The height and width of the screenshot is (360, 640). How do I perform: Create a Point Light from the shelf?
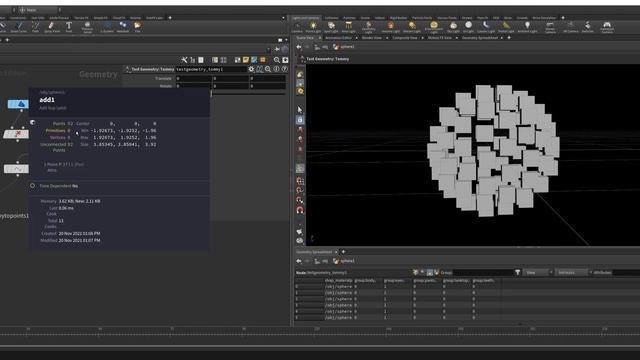coord(313,27)
